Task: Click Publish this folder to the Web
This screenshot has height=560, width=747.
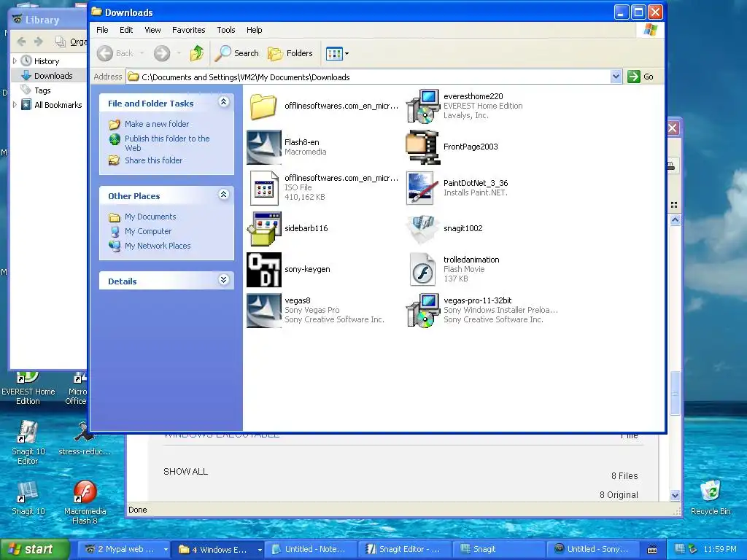Action: click(x=167, y=143)
